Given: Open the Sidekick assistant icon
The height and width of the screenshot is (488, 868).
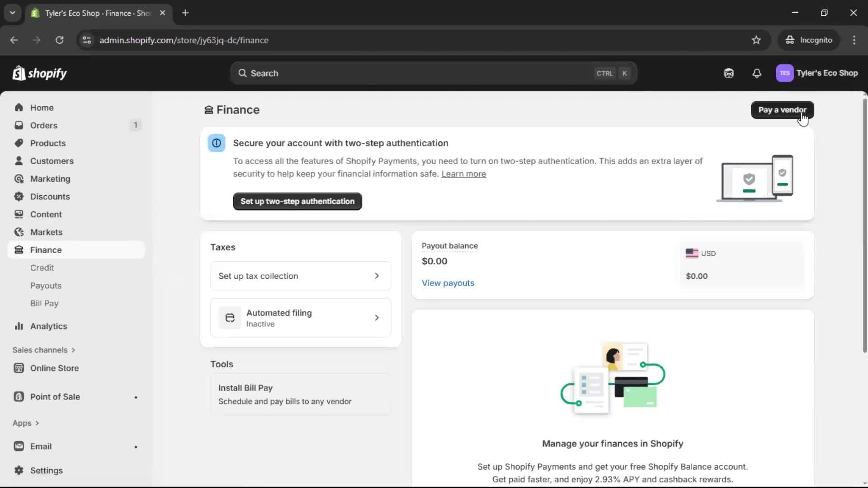Looking at the screenshot, I should 728,73.
